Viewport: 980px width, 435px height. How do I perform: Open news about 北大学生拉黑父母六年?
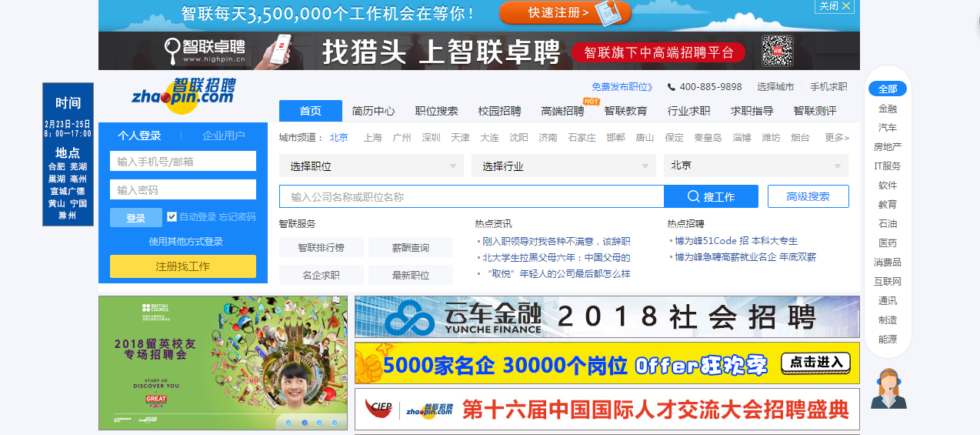[x=556, y=257]
